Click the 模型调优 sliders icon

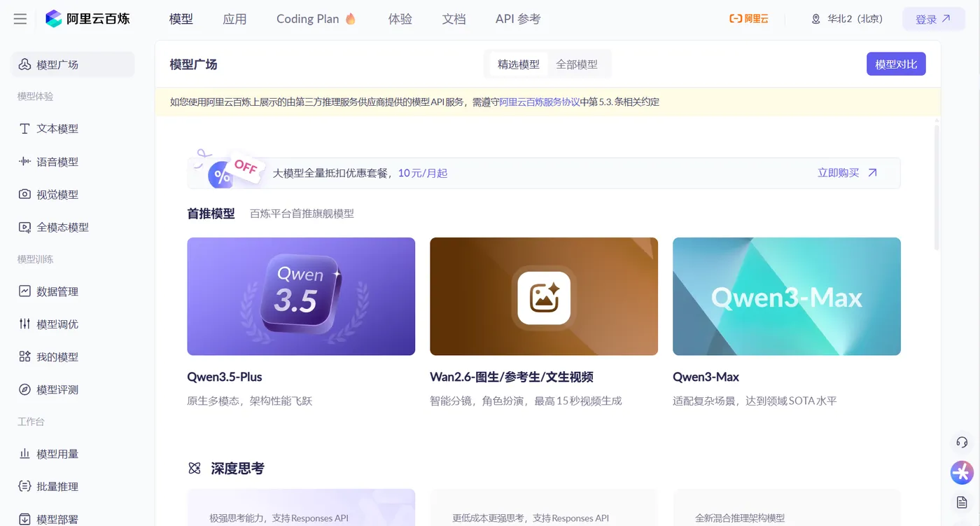pos(24,324)
